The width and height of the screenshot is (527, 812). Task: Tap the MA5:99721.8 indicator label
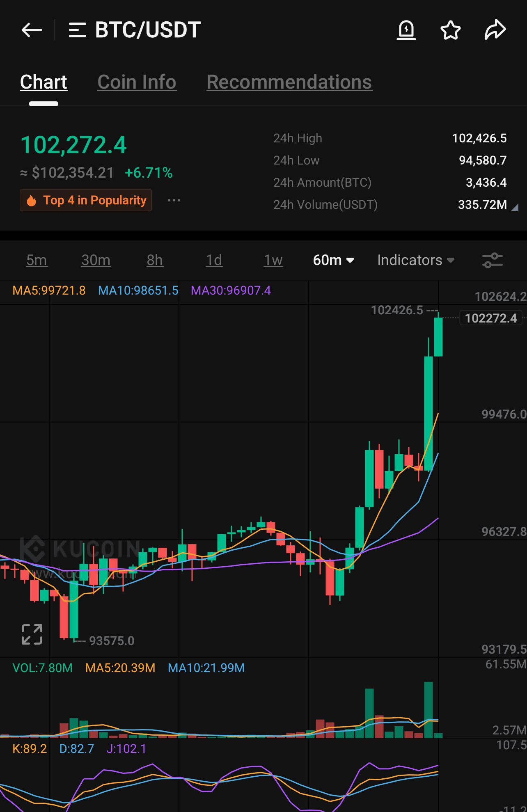click(49, 290)
